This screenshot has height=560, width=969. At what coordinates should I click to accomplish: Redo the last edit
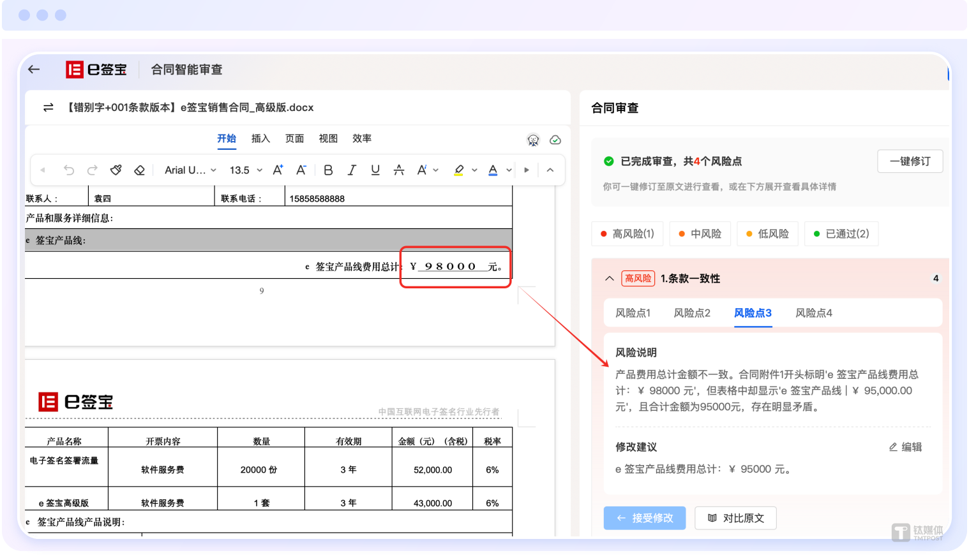[x=93, y=170]
